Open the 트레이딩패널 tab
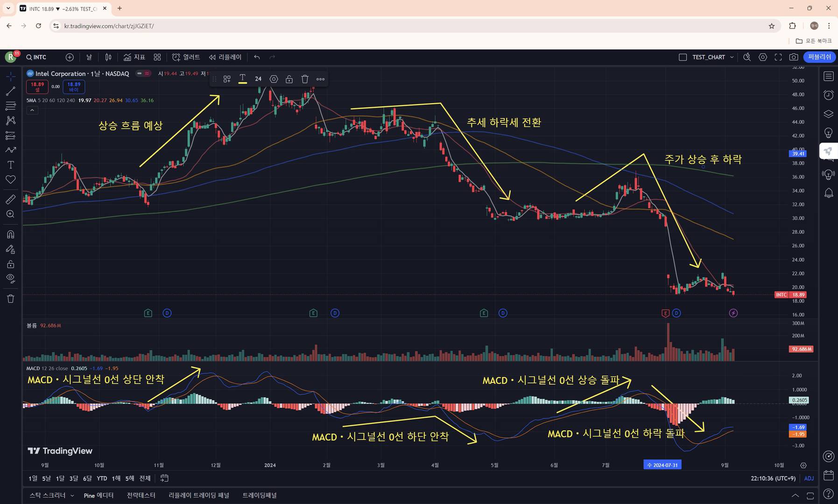838x504 pixels. click(260, 495)
